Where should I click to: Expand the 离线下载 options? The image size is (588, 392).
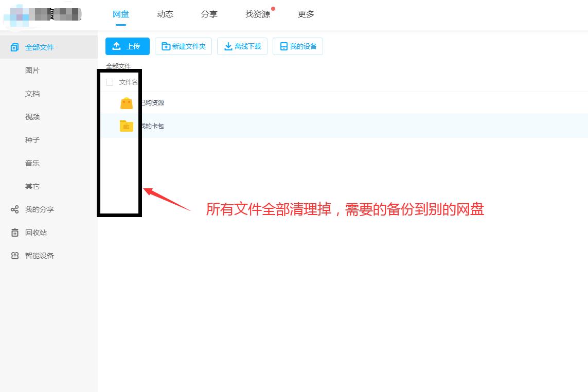click(x=242, y=46)
